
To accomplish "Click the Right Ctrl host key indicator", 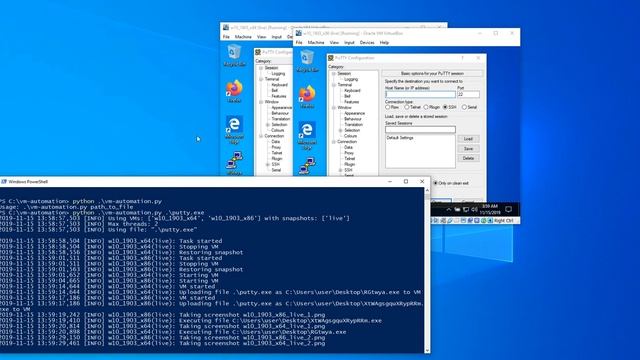I will 503,220.
